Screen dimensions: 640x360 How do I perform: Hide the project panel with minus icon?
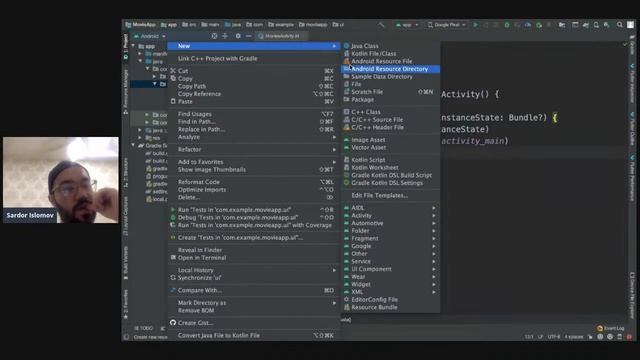(249, 36)
